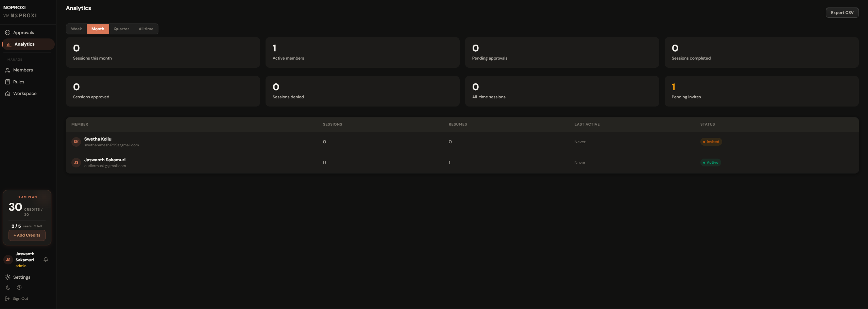Viewport: 868px width, 309px height.
Task: Click the email outliermusk@gmail.com
Action: coord(105,166)
